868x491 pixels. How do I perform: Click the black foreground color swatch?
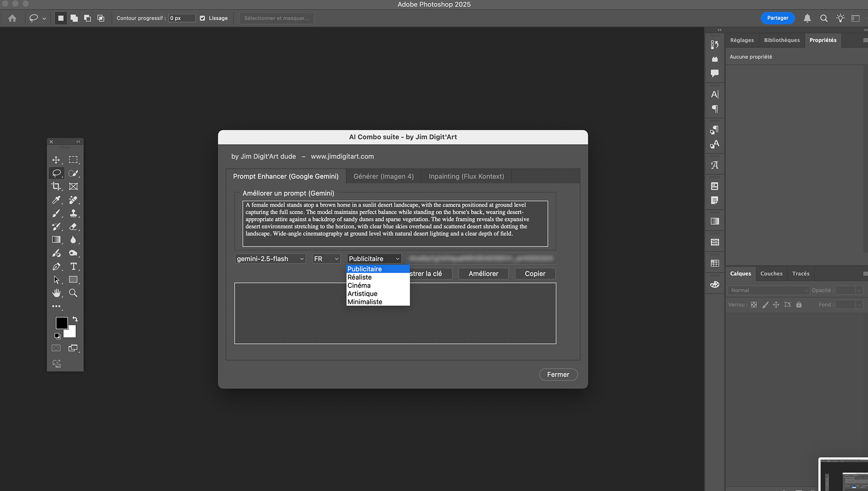click(x=61, y=323)
